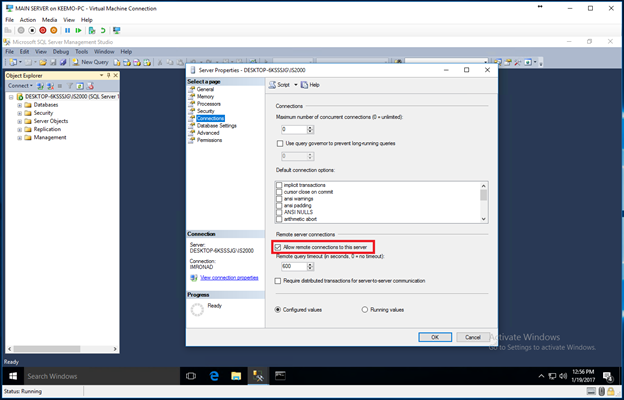Open the Action menu of the VM window
The width and height of the screenshot is (624, 400).
28,20
